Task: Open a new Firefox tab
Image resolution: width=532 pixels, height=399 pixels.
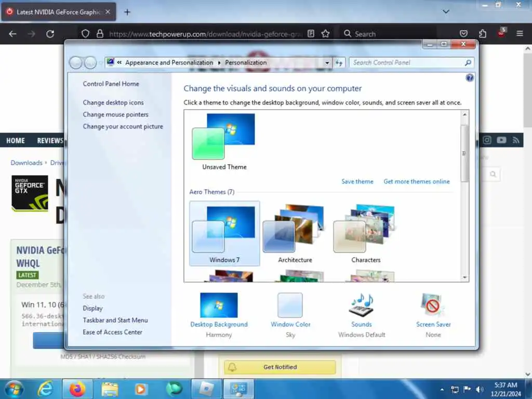Action: [x=127, y=12]
